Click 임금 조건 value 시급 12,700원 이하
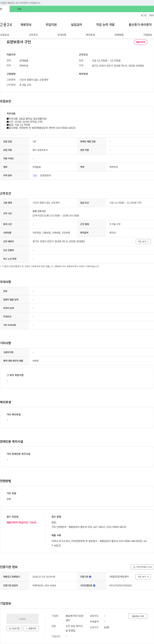 coord(125,203)
